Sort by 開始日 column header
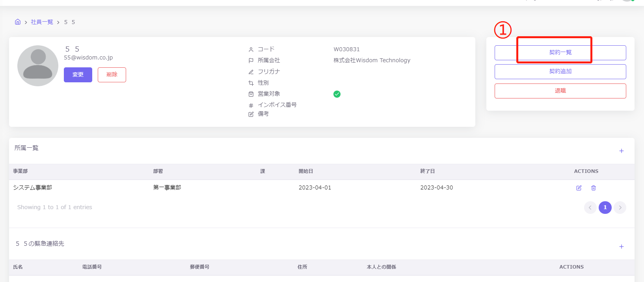 [x=306, y=171]
